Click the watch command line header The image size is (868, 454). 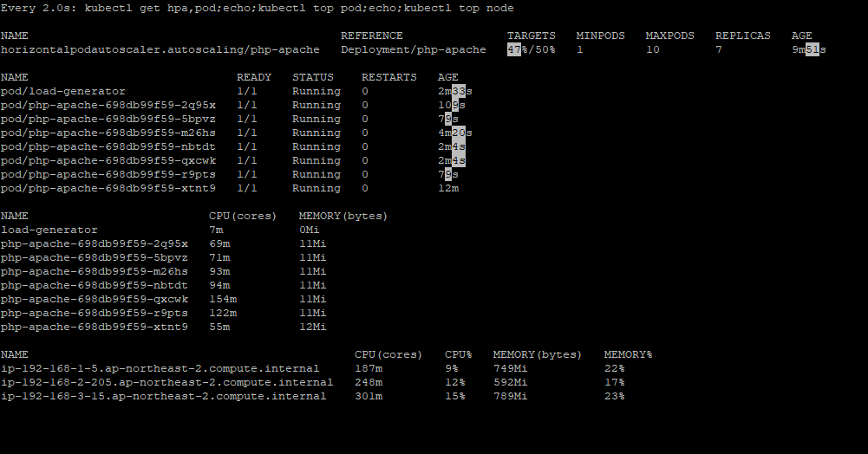tap(258, 9)
